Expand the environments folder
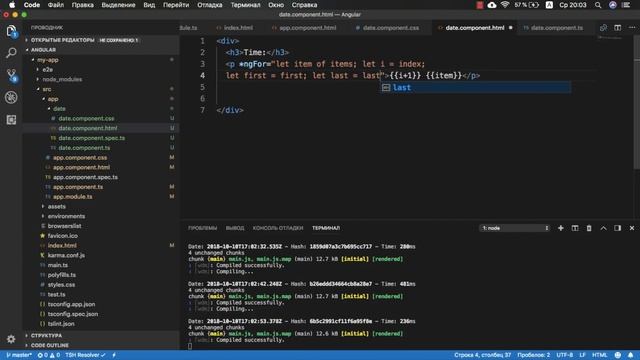640x360 pixels. tap(66, 216)
